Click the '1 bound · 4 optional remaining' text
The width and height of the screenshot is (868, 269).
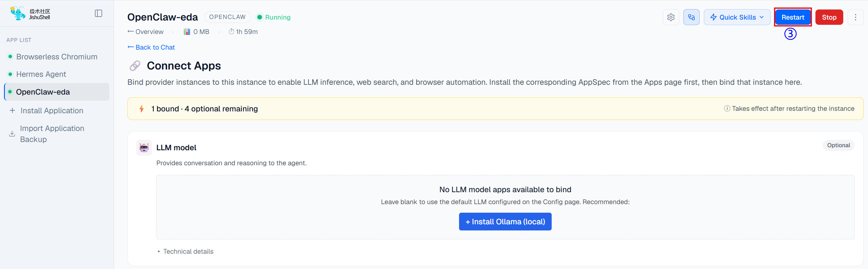point(204,109)
